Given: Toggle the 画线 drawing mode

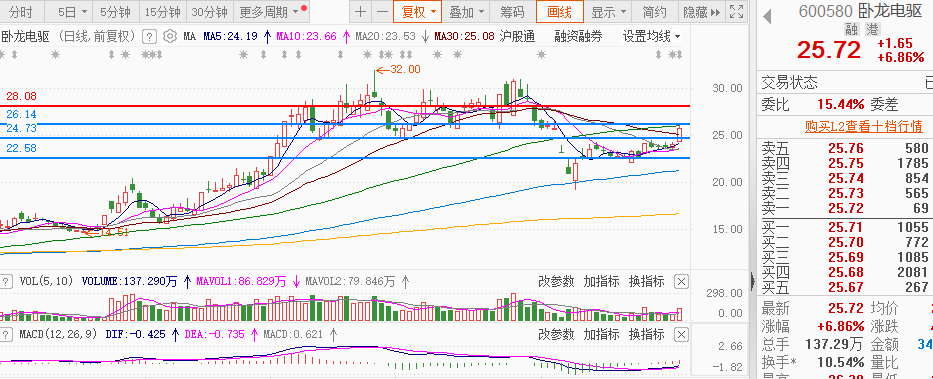Looking at the screenshot, I should (x=559, y=11).
